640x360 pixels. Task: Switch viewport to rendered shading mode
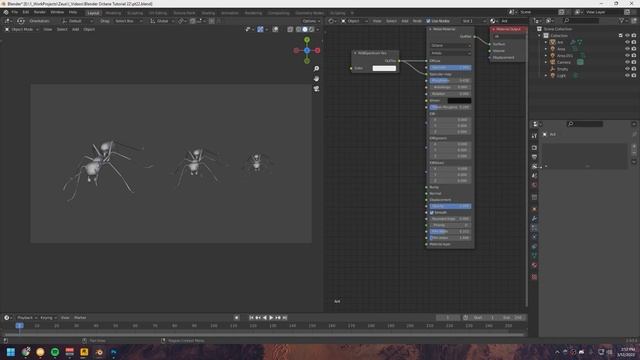pos(311,29)
